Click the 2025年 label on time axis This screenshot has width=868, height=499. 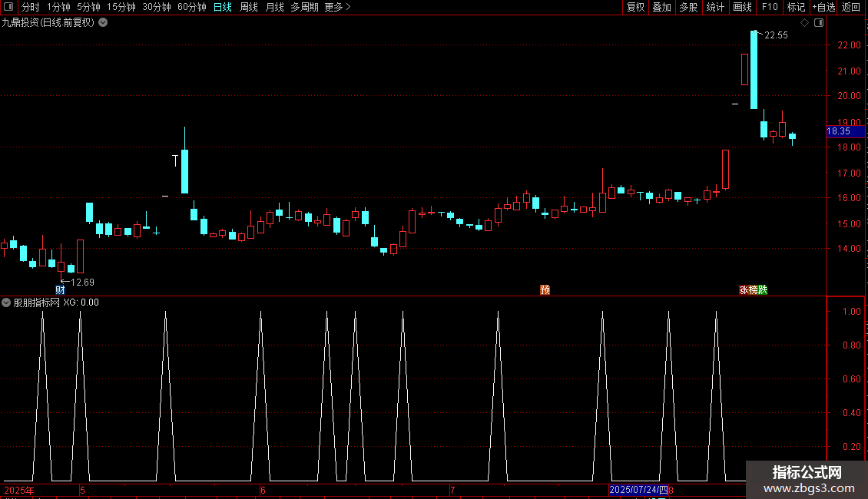coord(19,490)
